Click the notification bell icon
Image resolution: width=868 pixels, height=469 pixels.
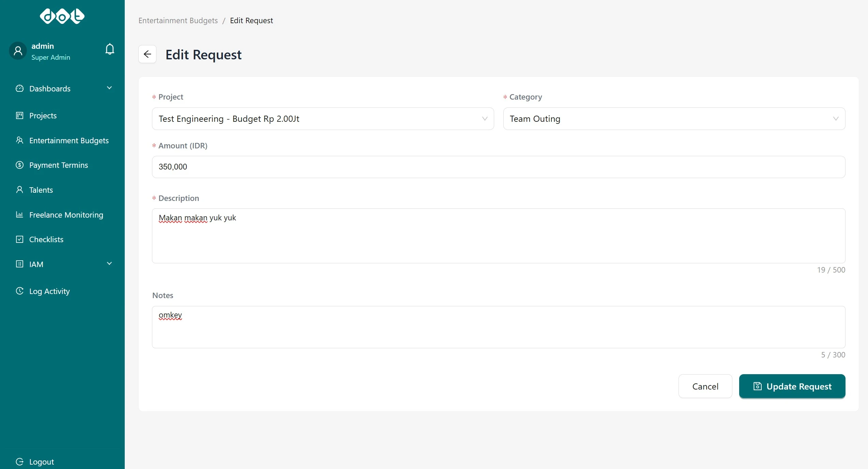pos(110,49)
